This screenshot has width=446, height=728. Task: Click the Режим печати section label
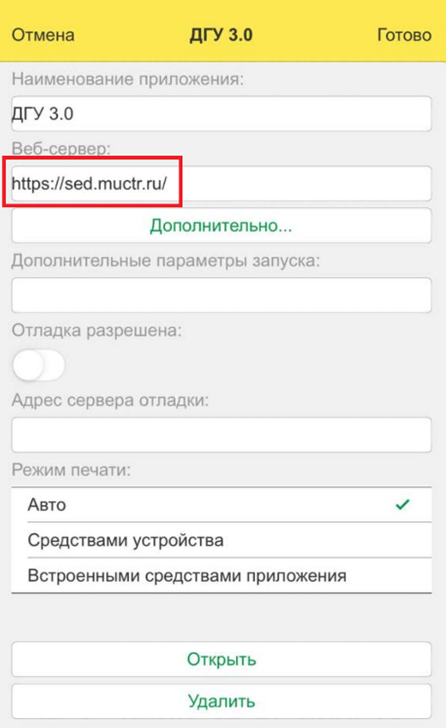click(x=71, y=470)
